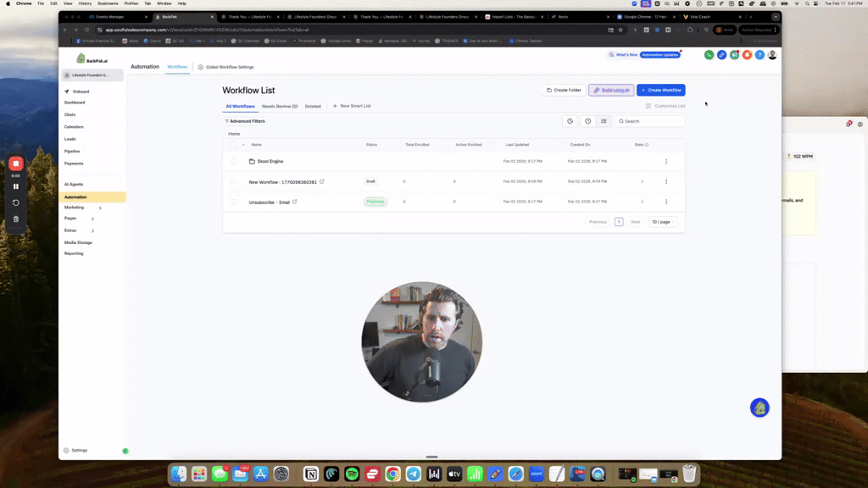
Task: Open the What's New link
Action: point(623,55)
